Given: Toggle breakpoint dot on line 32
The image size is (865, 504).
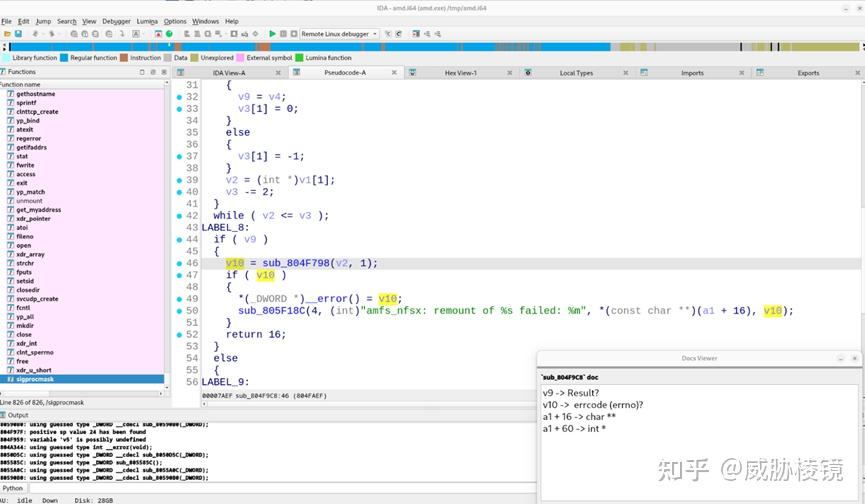Looking at the screenshot, I should pos(179,97).
